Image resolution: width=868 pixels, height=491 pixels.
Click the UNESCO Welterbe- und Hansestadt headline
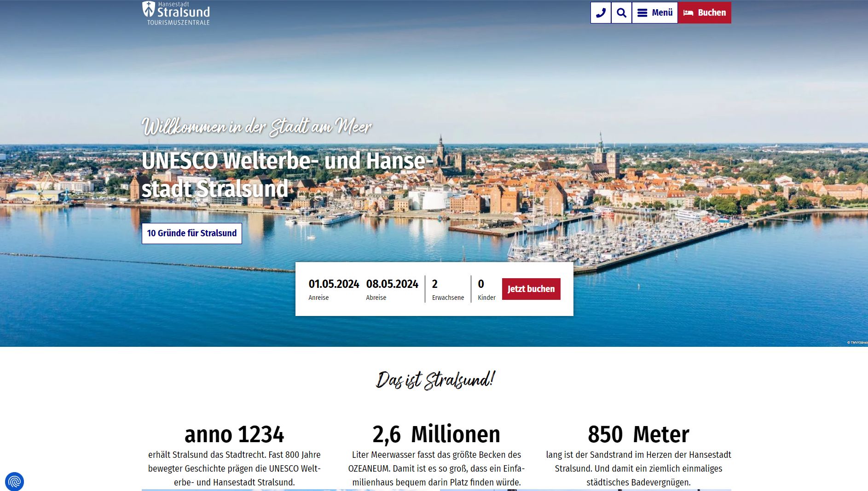pos(287,175)
